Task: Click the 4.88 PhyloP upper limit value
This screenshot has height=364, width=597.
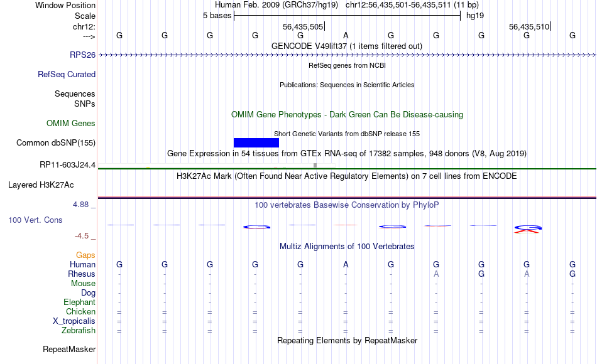Action: (80, 205)
